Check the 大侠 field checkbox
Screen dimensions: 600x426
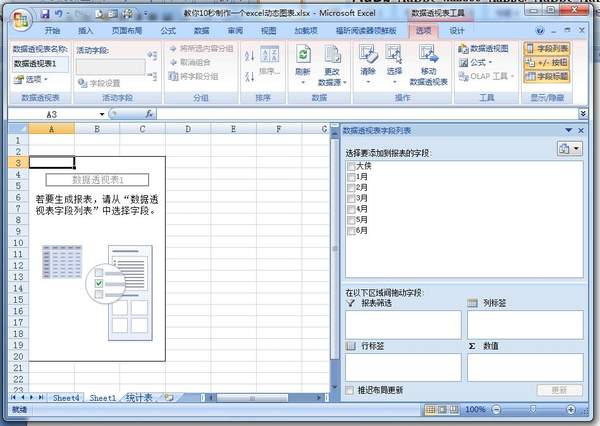(x=350, y=164)
